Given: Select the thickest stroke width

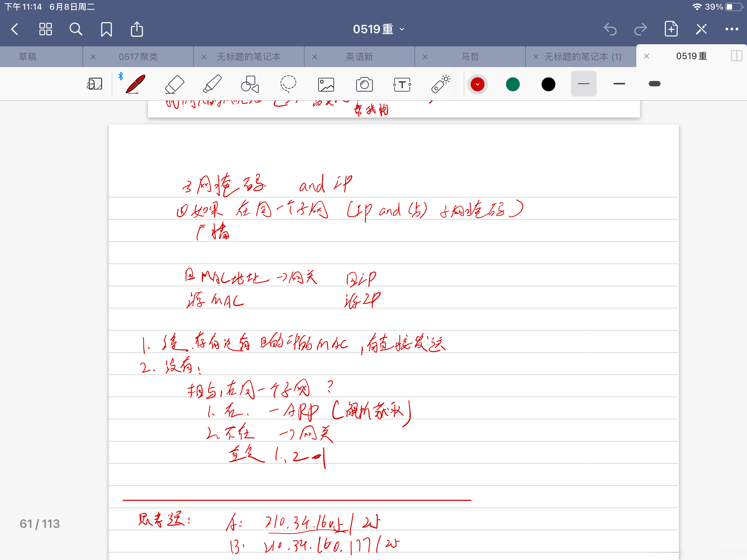Looking at the screenshot, I should [x=654, y=84].
